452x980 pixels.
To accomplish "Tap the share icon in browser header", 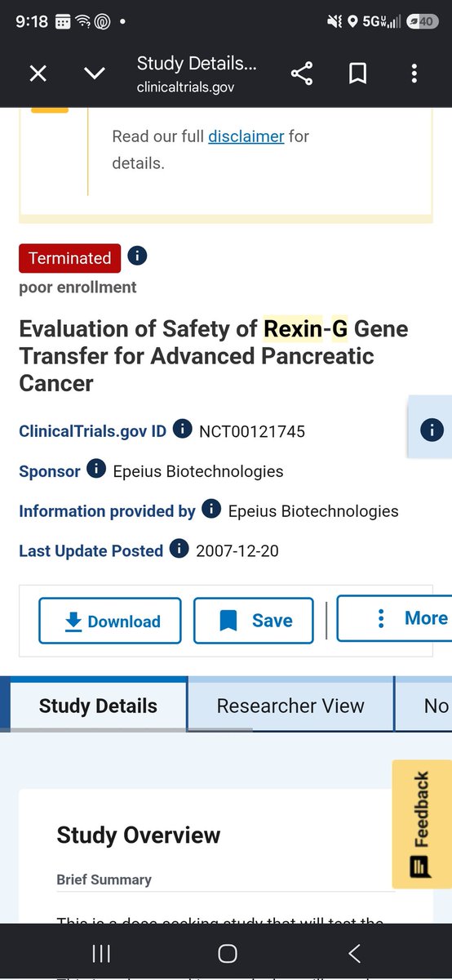I will (302, 74).
